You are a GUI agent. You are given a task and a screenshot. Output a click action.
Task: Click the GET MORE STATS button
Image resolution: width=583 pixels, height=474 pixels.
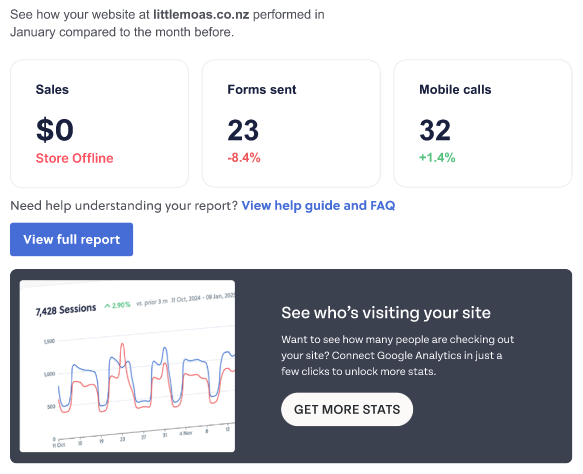coord(347,409)
